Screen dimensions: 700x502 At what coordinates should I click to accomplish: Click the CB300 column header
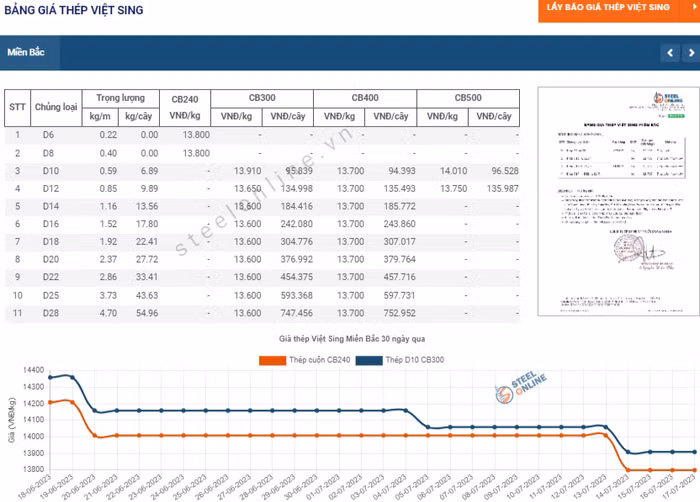point(262,98)
